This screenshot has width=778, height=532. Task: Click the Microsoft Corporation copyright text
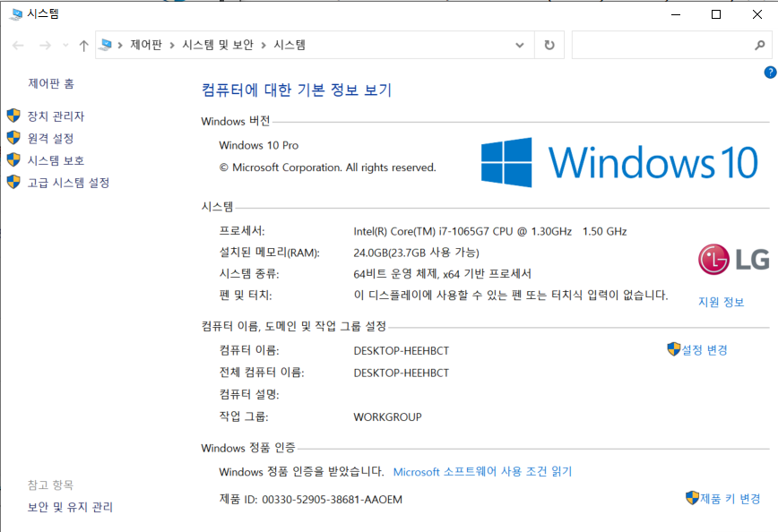(x=327, y=167)
